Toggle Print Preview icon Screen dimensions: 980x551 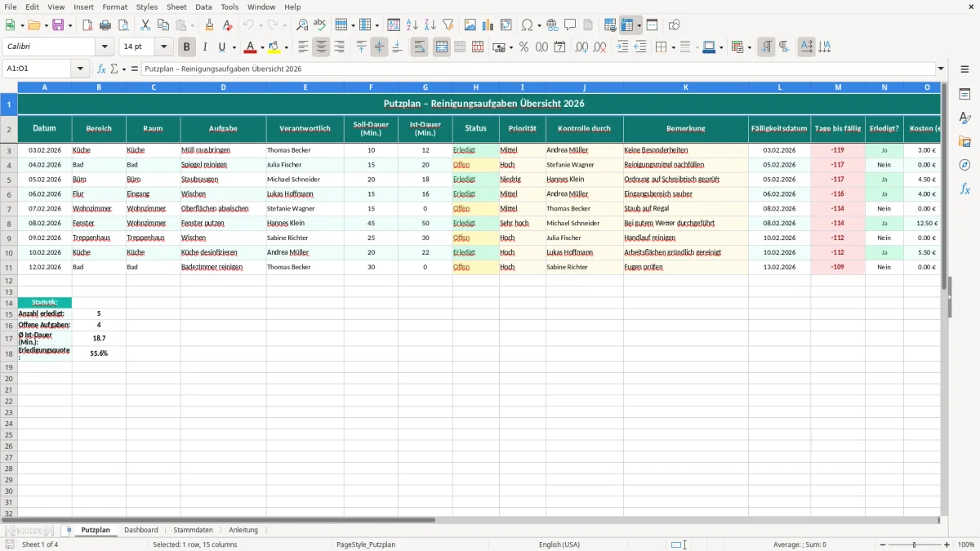click(122, 25)
